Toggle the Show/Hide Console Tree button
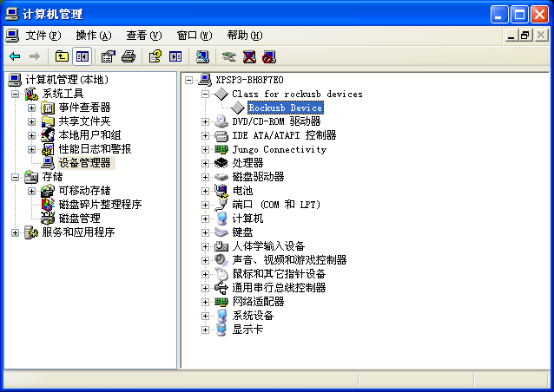 point(82,56)
